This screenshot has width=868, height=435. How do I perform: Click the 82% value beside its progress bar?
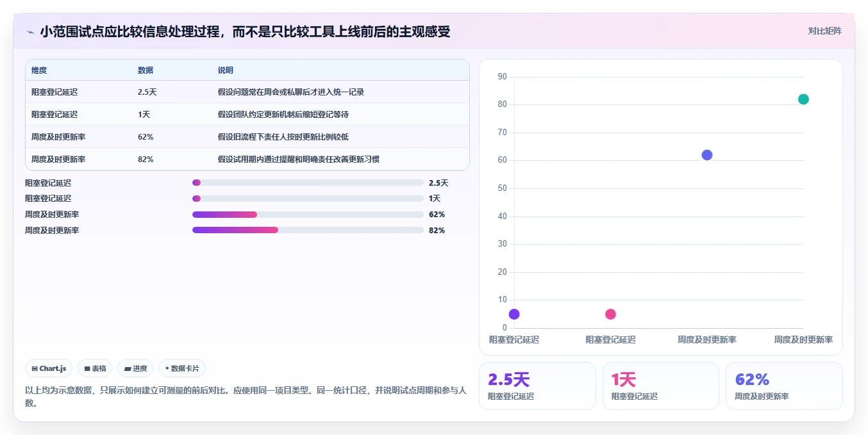(x=437, y=230)
